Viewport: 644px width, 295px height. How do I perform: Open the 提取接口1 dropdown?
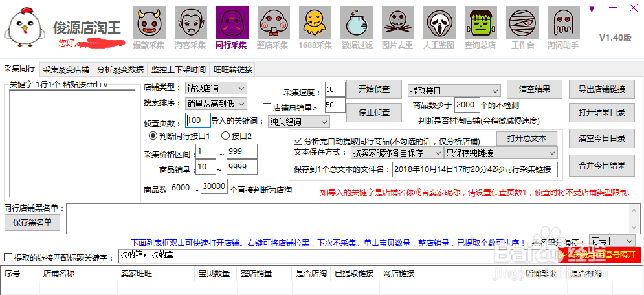pos(454,91)
